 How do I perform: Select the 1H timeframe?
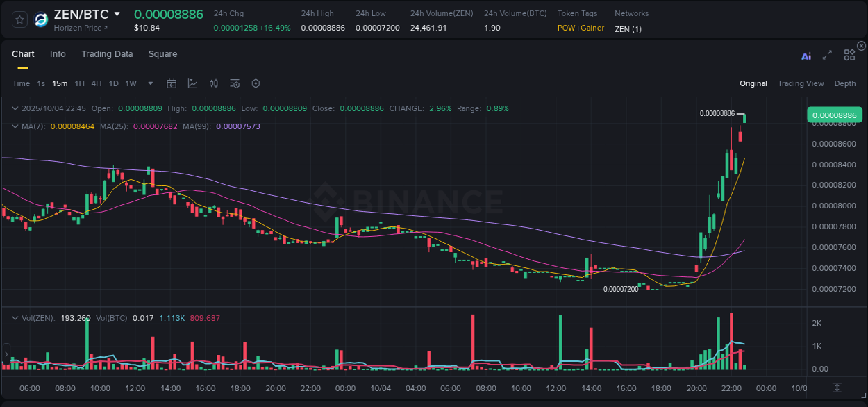point(79,83)
